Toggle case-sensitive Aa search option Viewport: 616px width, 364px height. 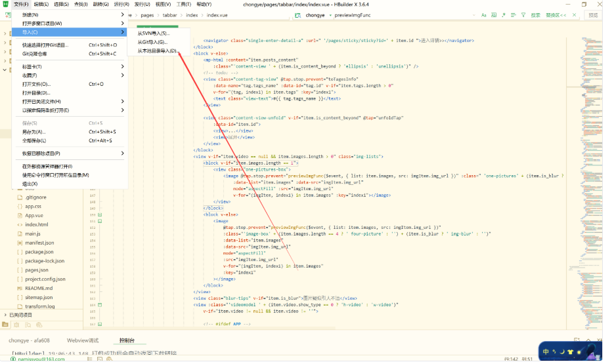(x=483, y=15)
